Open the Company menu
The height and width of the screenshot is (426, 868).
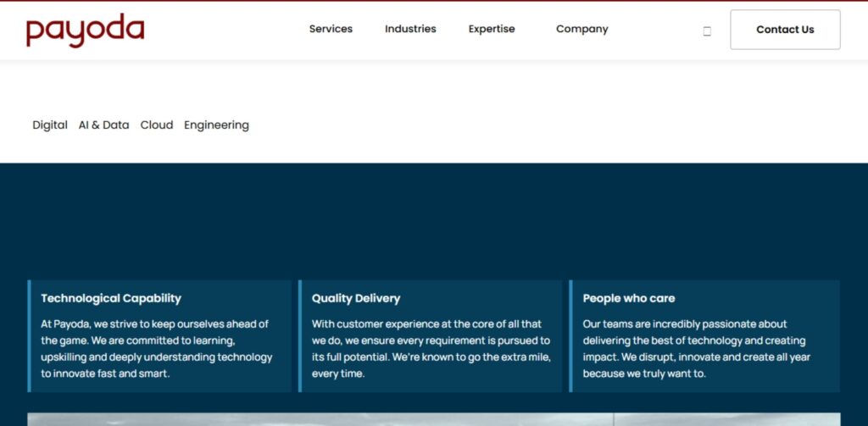[581, 29]
